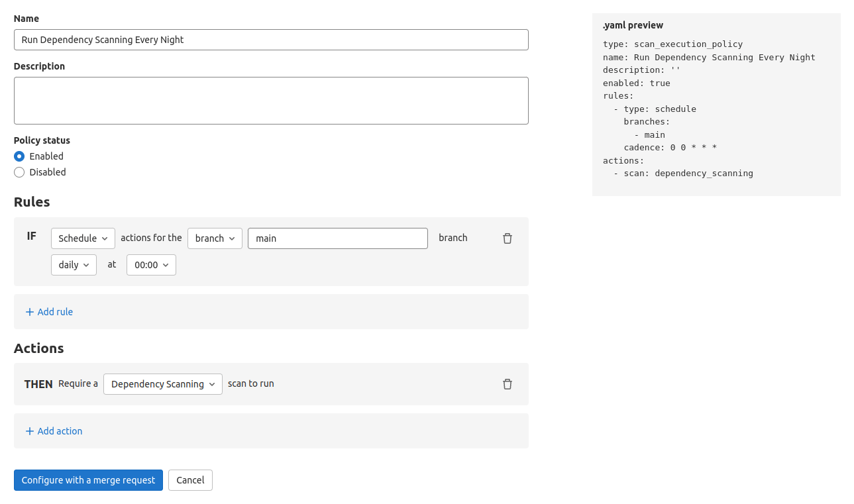Click inside the empty Description box

(x=271, y=99)
